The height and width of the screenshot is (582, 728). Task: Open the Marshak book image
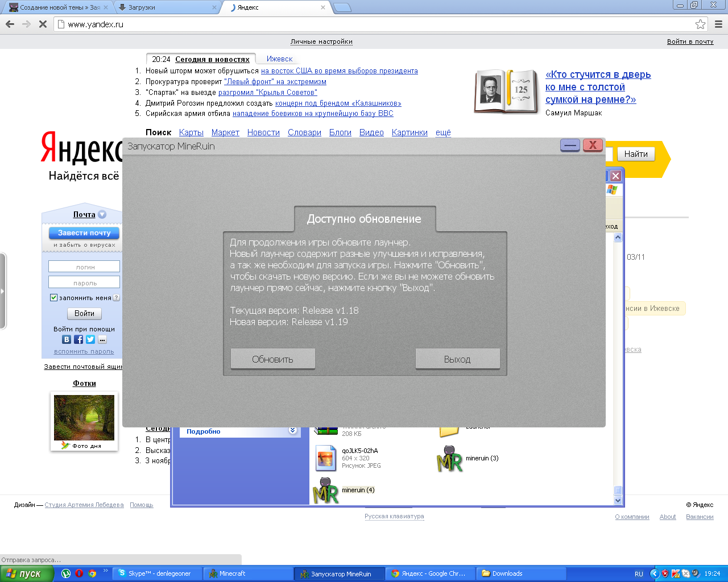(x=506, y=92)
